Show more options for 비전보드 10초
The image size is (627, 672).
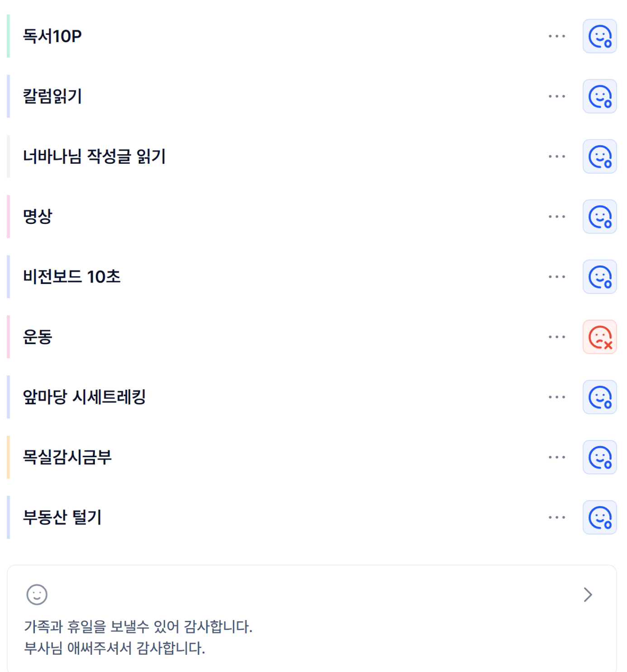click(556, 277)
